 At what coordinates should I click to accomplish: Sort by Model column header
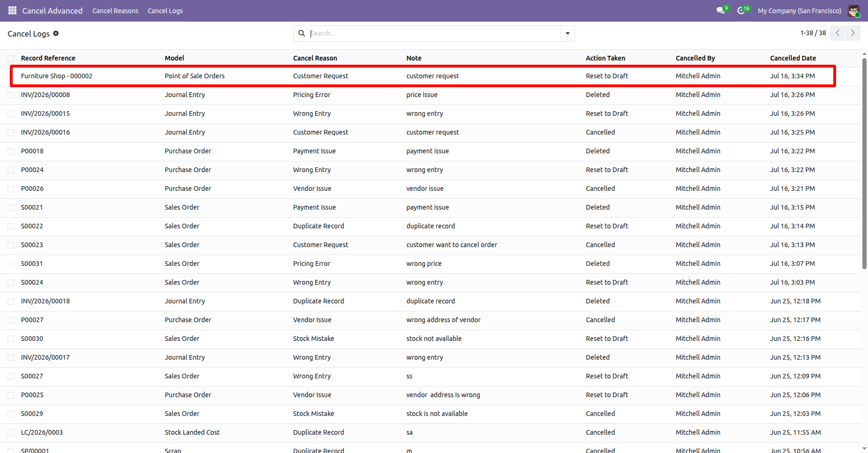175,58
